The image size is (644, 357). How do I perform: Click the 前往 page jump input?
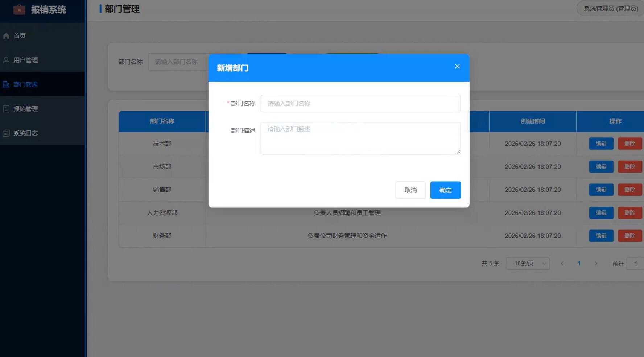point(635,263)
